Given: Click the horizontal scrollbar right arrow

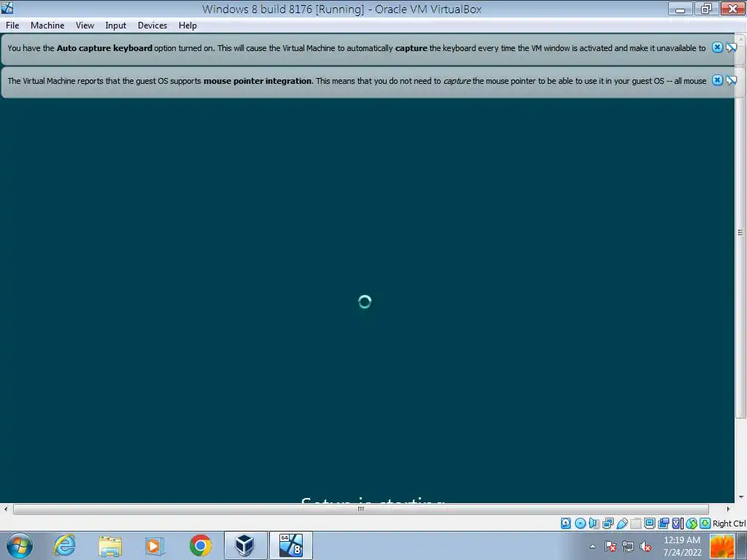Looking at the screenshot, I should click(728, 509).
